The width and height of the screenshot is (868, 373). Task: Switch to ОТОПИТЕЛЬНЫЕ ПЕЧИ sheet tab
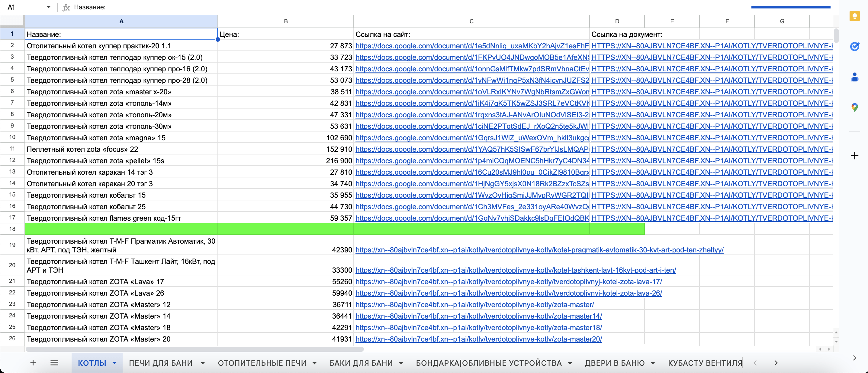(262, 363)
